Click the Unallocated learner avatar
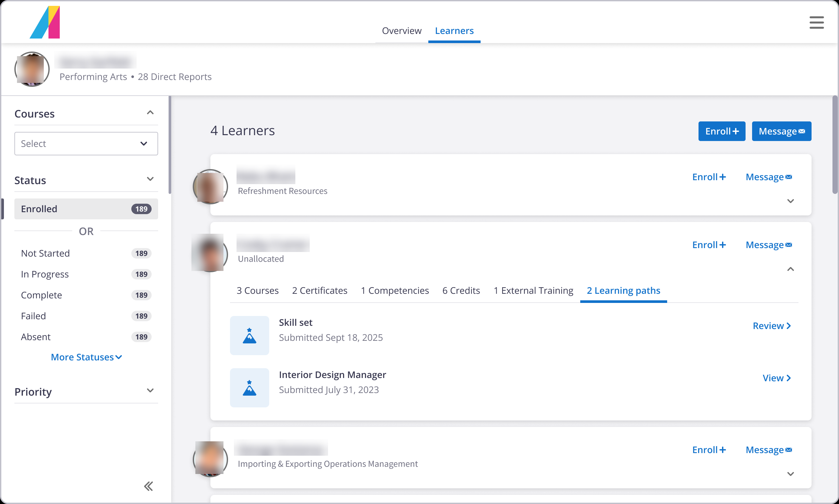 (x=210, y=253)
